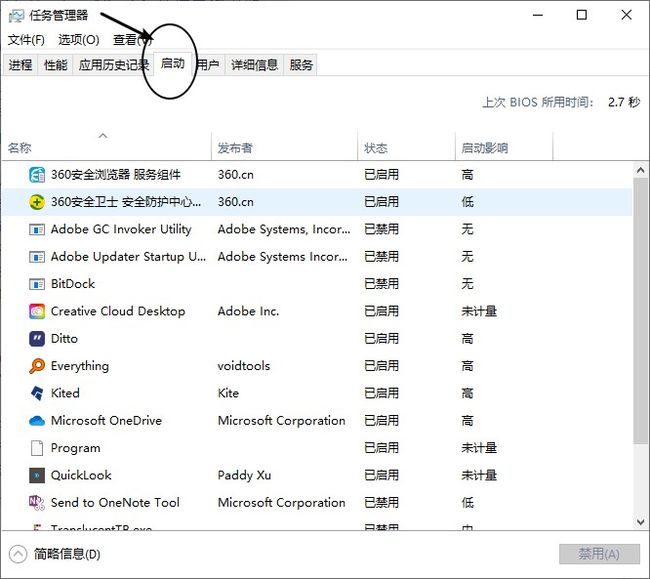
Task: Click Microsoft Corporation in OneDrive row
Action: pyautogui.click(x=281, y=421)
